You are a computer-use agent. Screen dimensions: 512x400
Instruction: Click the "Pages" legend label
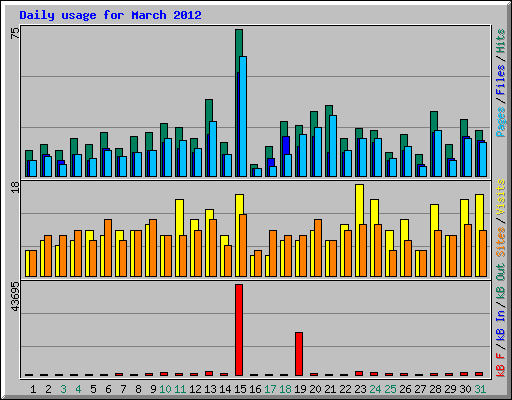(x=500, y=122)
